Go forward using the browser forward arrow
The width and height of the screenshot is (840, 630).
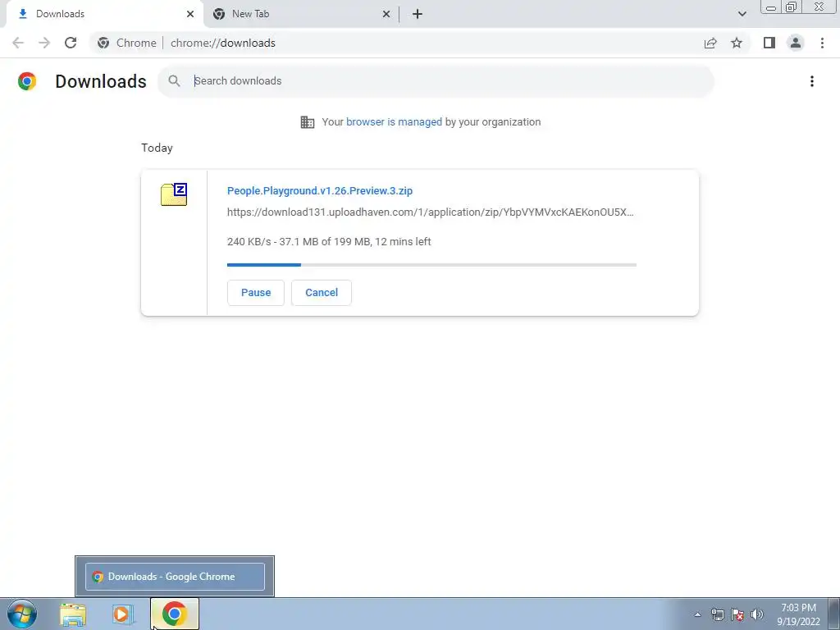tap(44, 43)
